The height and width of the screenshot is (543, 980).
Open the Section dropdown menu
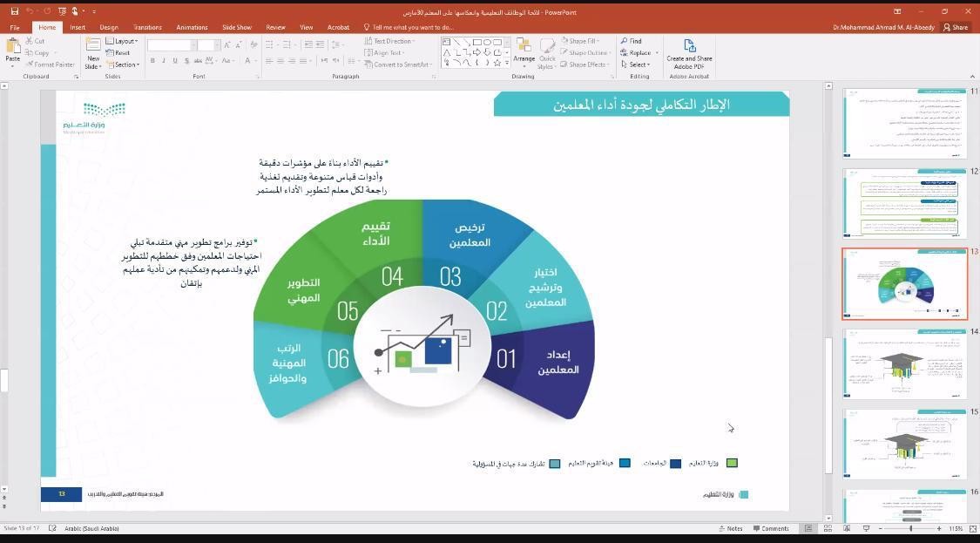tap(122, 64)
